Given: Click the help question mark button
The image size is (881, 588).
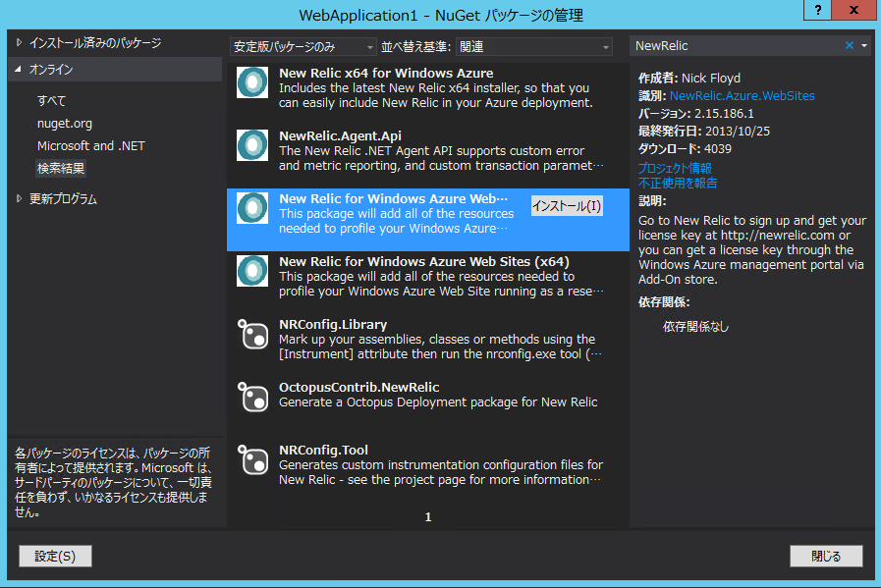Looking at the screenshot, I should 818,10.
